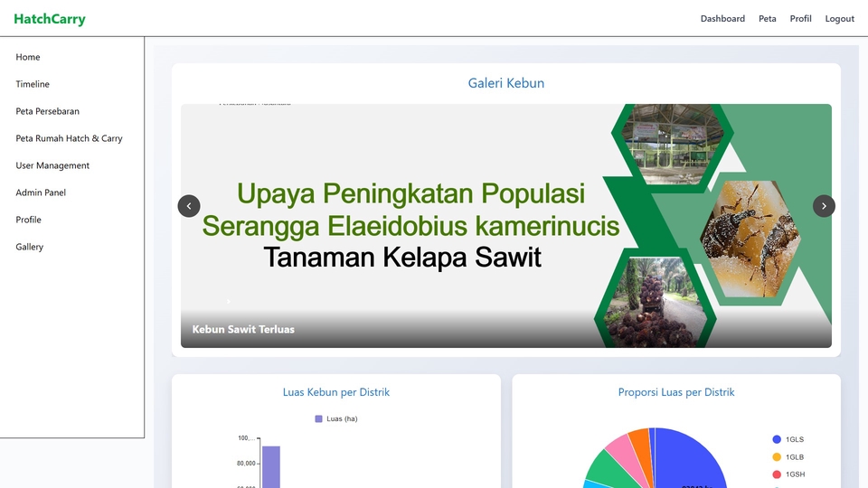Image resolution: width=868 pixels, height=488 pixels.
Task: Open Dashboard in top navigation
Action: [722, 19]
